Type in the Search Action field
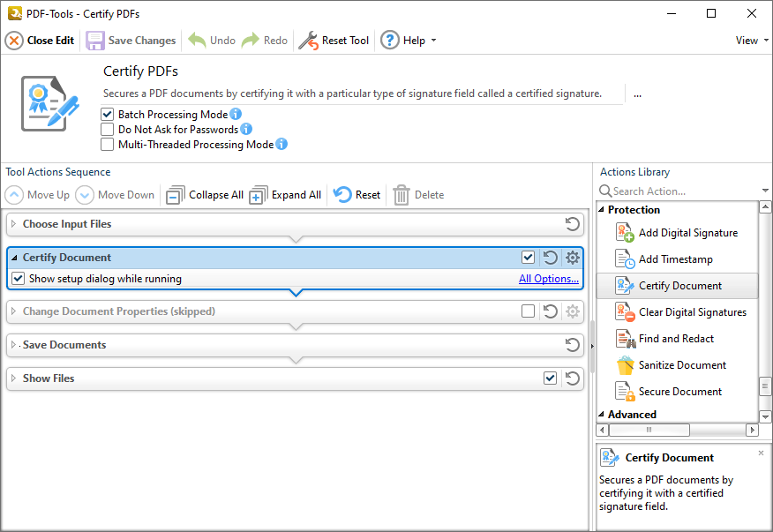Image resolution: width=773 pixels, height=532 pixels. 671,191
